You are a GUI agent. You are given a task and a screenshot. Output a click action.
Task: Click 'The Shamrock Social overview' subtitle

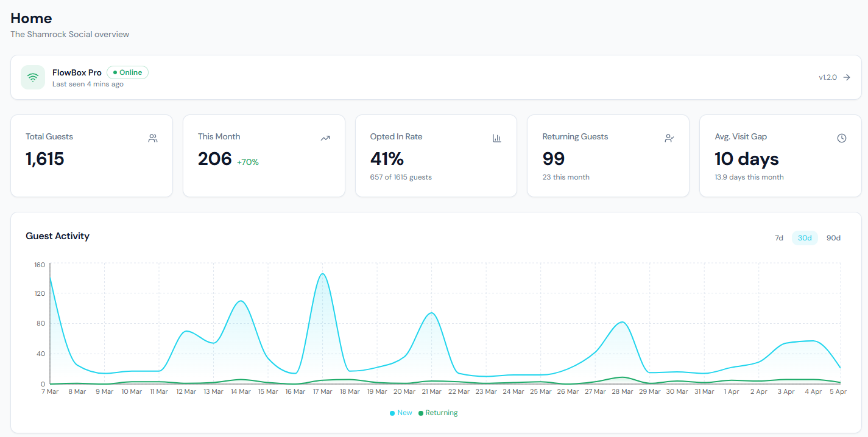[x=69, y=34]
